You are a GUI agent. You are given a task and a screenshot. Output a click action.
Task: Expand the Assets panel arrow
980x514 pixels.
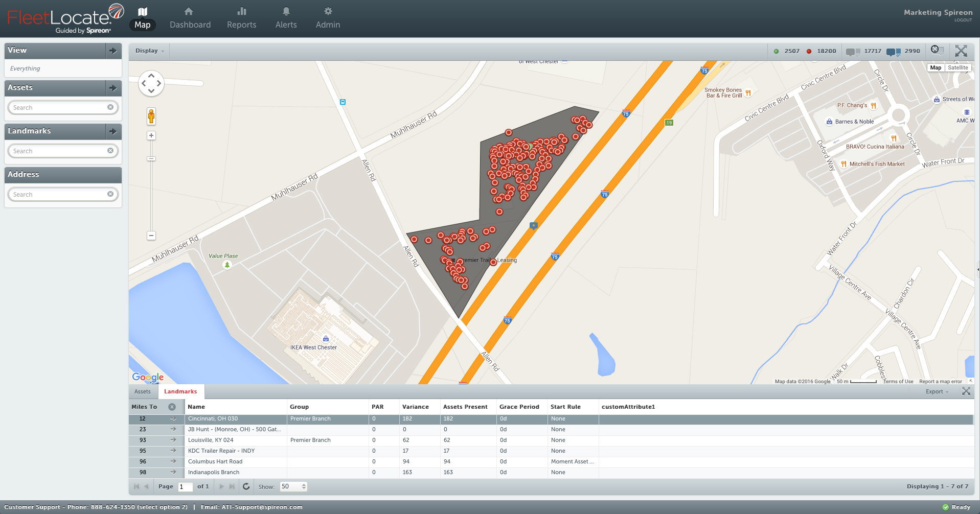113,88
